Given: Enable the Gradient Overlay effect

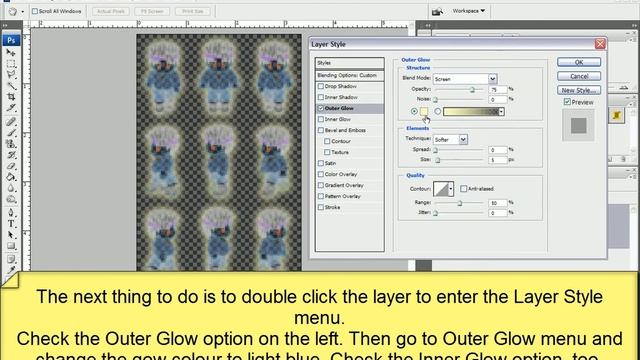Looking at the screenshot, I should 321,185.
